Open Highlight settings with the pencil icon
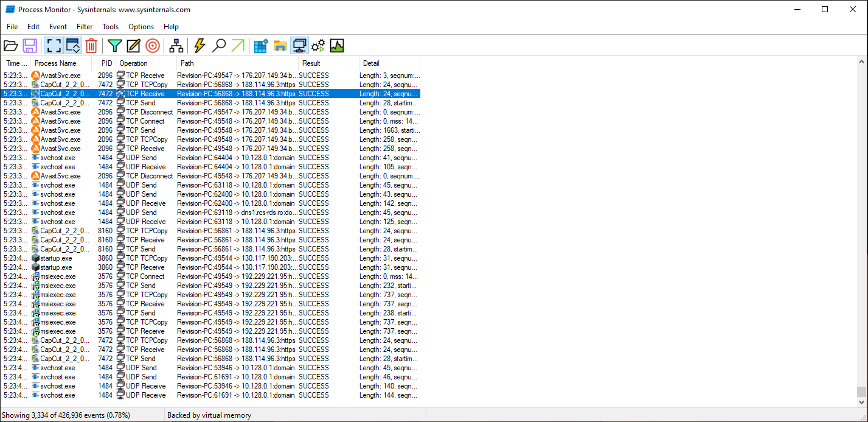The height and width of the screenshot is (422, 868). pyautogui.click(x=134, y=46)
